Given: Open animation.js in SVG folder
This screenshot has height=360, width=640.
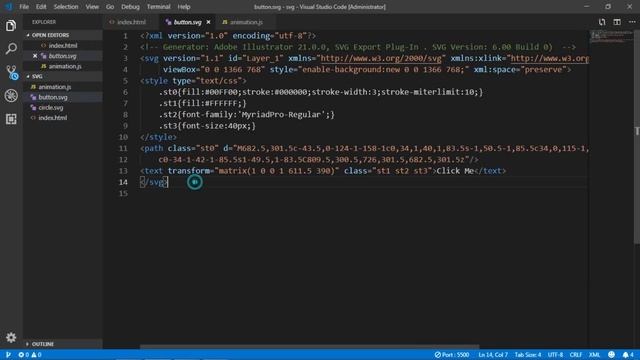Looking at the screenshot, I should [55, 87].
